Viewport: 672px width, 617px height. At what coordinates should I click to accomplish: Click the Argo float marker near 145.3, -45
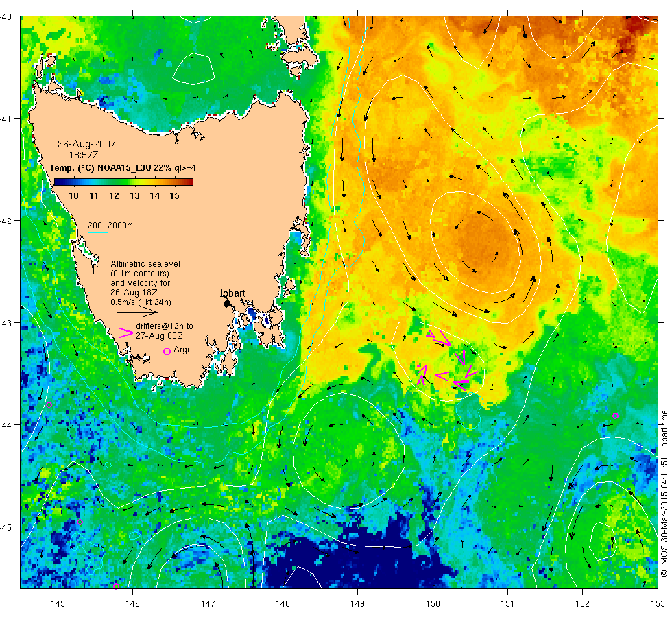[80, 522]
